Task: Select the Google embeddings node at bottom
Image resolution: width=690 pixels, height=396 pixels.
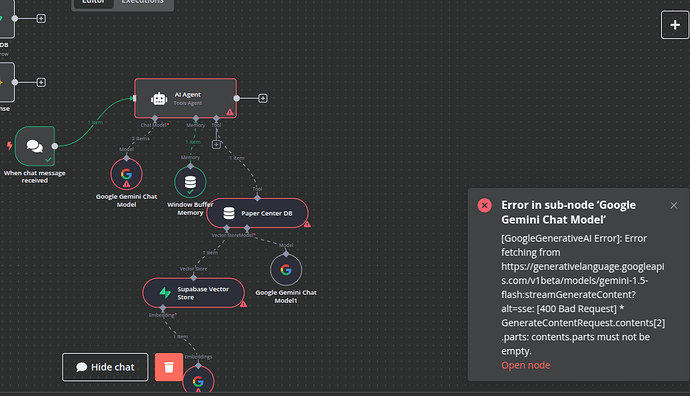Action: (x=198, y=381)
